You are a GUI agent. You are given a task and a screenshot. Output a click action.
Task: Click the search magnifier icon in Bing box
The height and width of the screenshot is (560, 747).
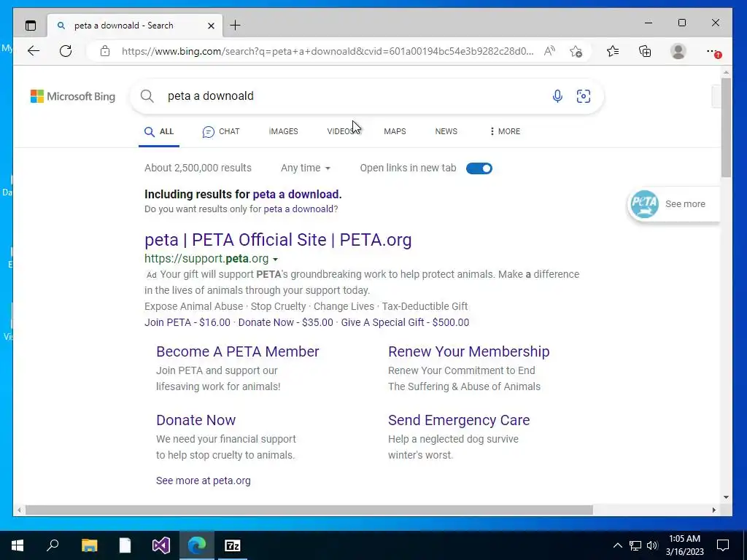point(147,96)
